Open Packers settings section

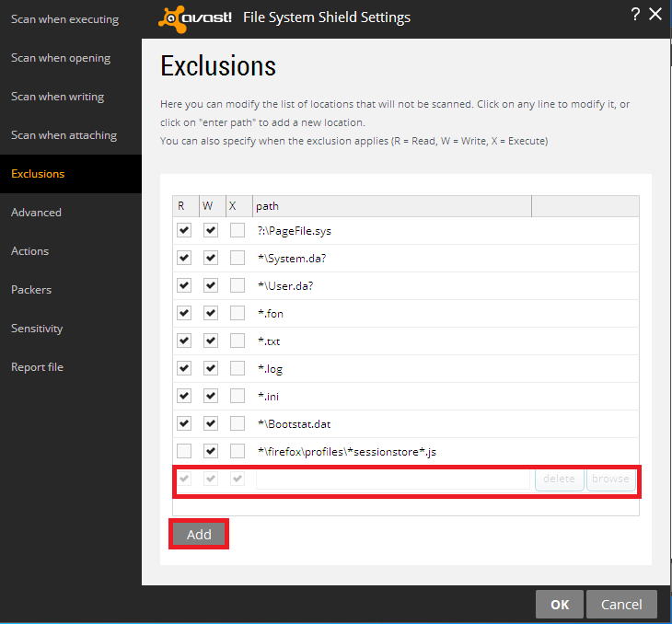point(31,289)
